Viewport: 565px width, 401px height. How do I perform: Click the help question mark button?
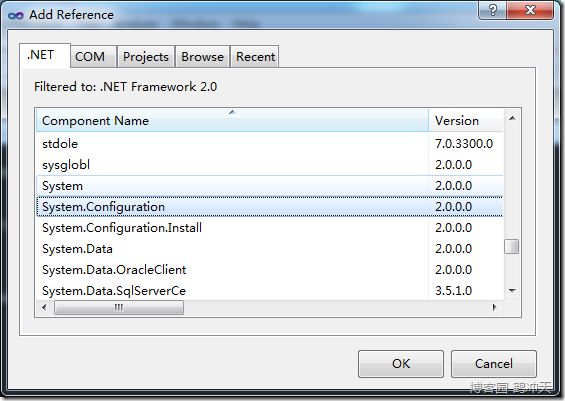[492, 10]
